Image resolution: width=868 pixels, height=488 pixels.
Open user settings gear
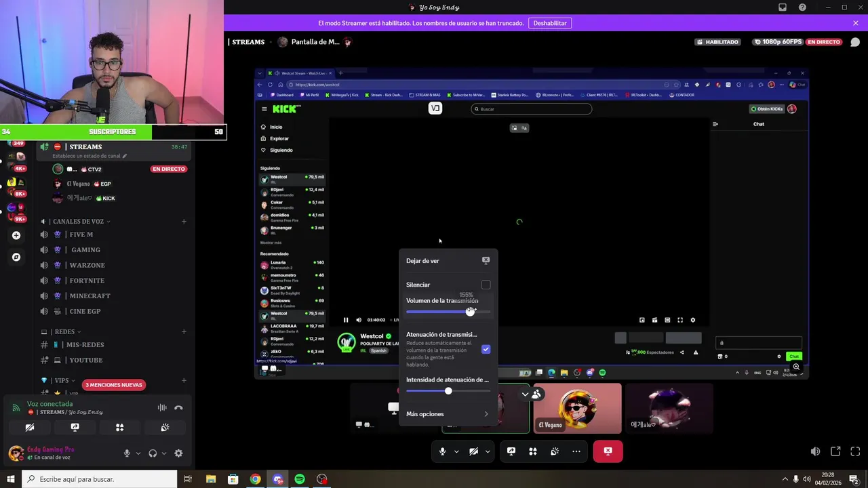(x=178, y=453)
